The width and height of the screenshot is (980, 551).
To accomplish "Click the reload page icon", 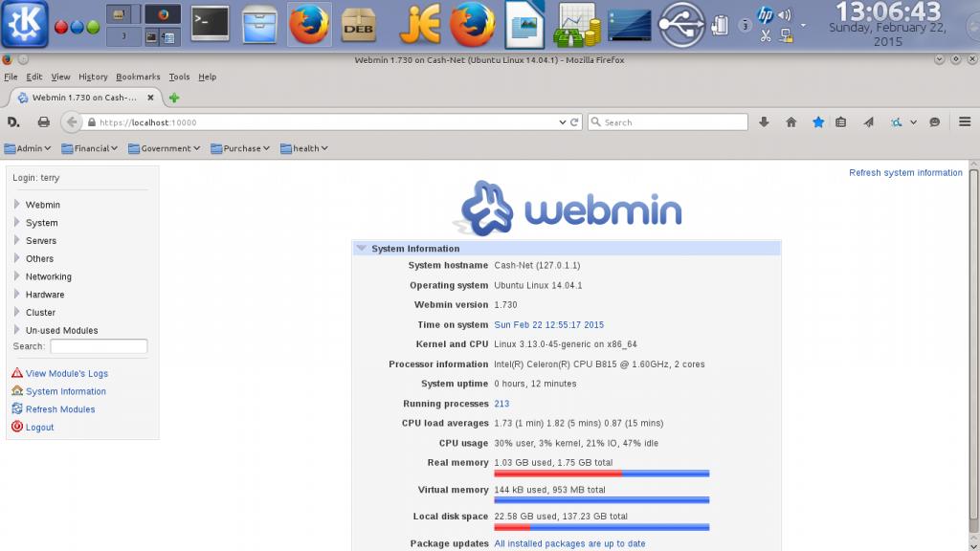I will click(x=574, y=122).
